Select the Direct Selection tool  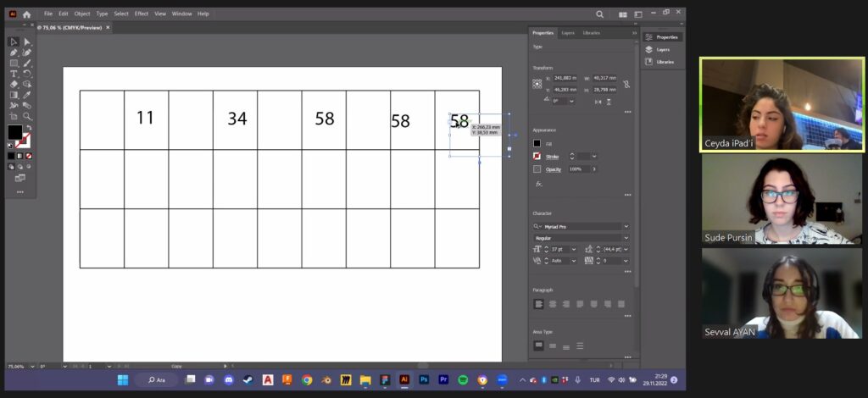pos(27,41)
